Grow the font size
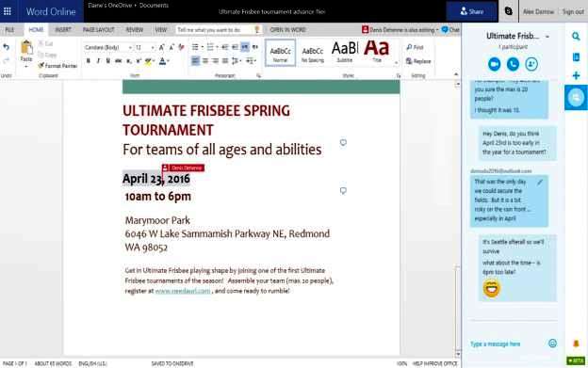The image size is (588, 368). [162, 47]
